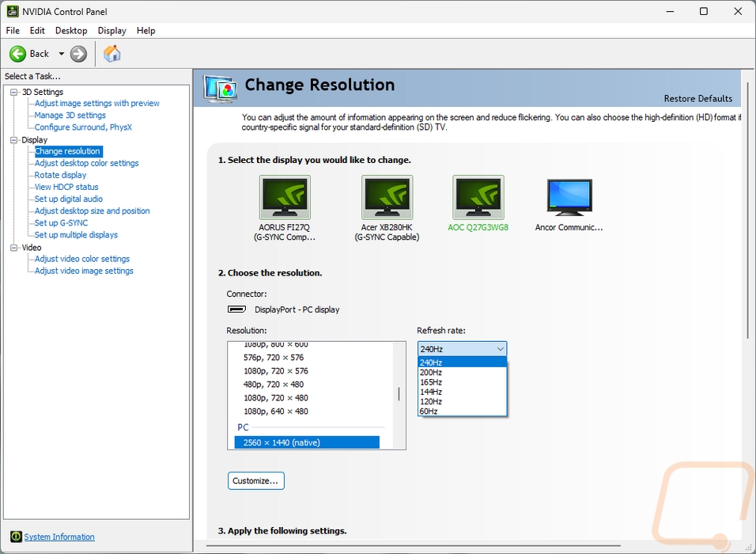Choose 144Hz from refresh rate list
The image size is (756, 554).
[462, 392]
